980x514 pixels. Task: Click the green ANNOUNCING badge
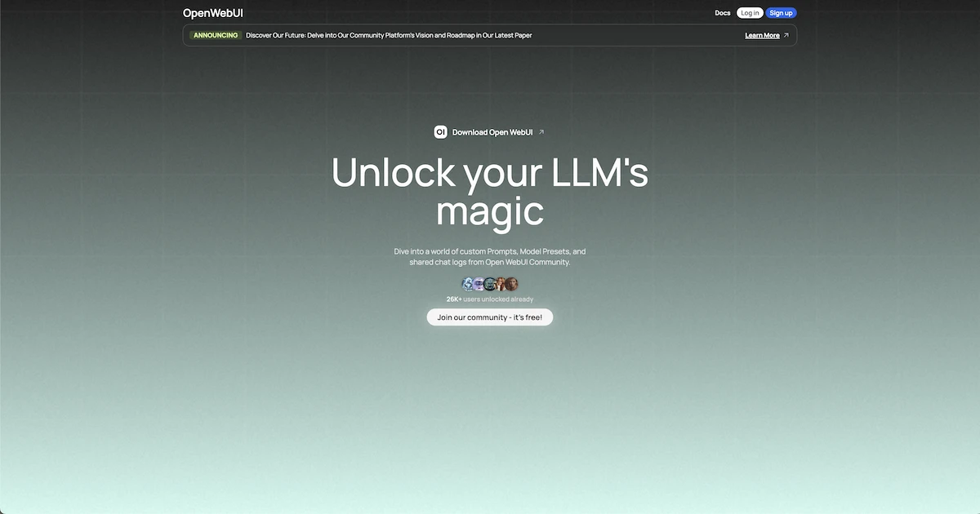(216, 36)
